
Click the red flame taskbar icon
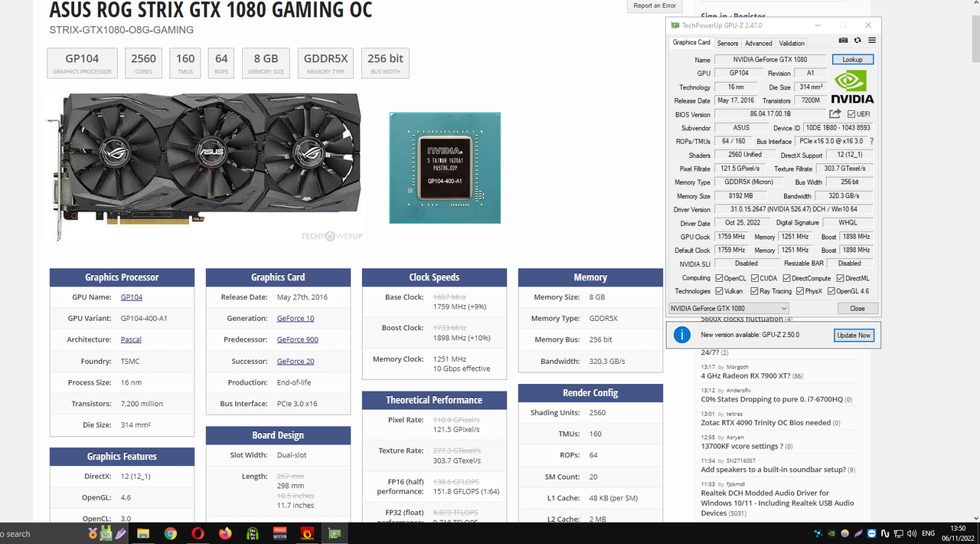(x=307, y=533)
